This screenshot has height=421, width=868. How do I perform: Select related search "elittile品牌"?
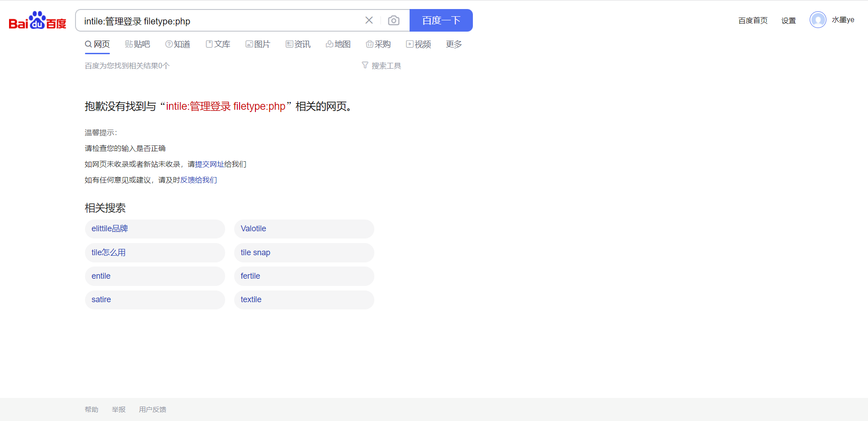pos(110,229)
